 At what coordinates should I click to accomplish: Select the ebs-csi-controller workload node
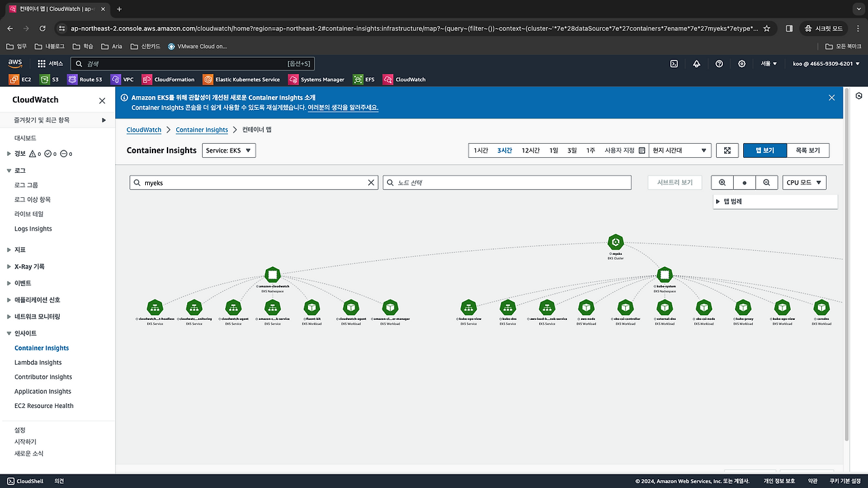(x=625, y=307)
